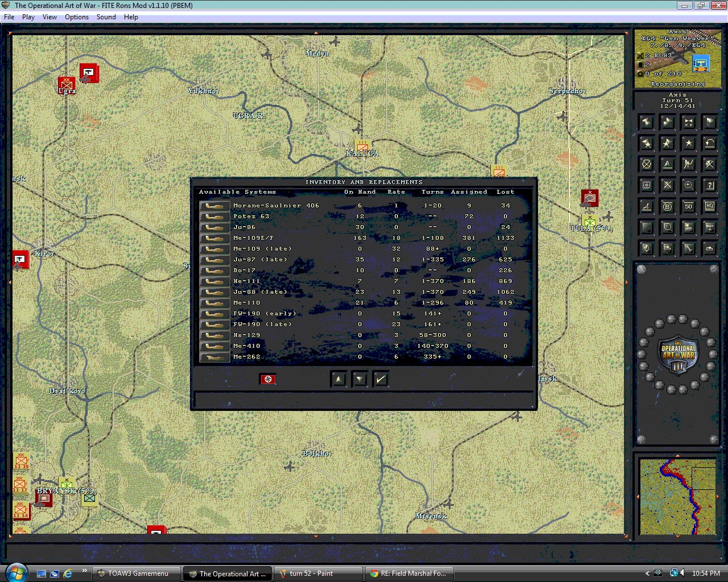Viewport: 728px width, 582px height.
Task: Click the Kaluga city label on map
Action: 362,153
